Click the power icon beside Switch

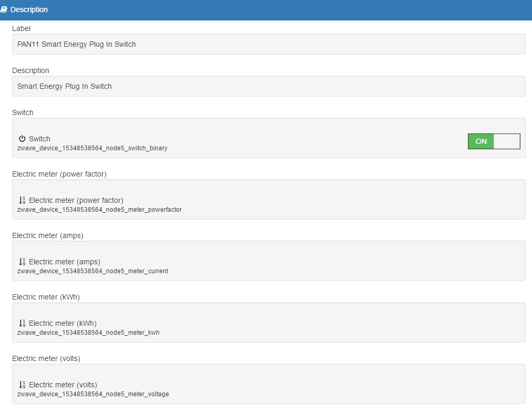point(22,139)
